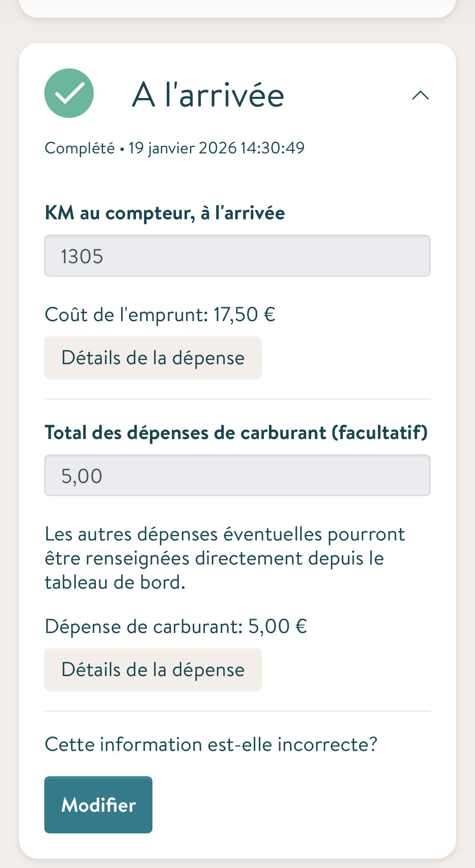The image size is (475, 868).
Task: Open "Détails de la dépense" under borrowing cost
Action: point(153,358)
